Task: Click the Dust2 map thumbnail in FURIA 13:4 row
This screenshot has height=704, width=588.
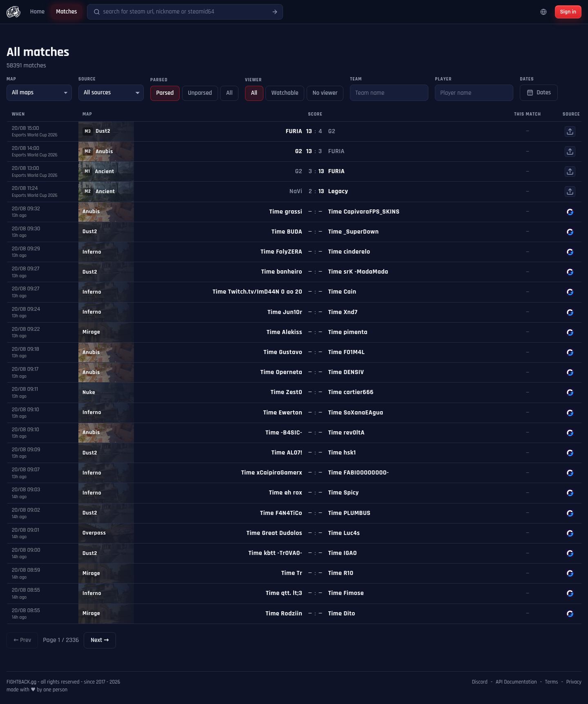Action: click(106, 131)
